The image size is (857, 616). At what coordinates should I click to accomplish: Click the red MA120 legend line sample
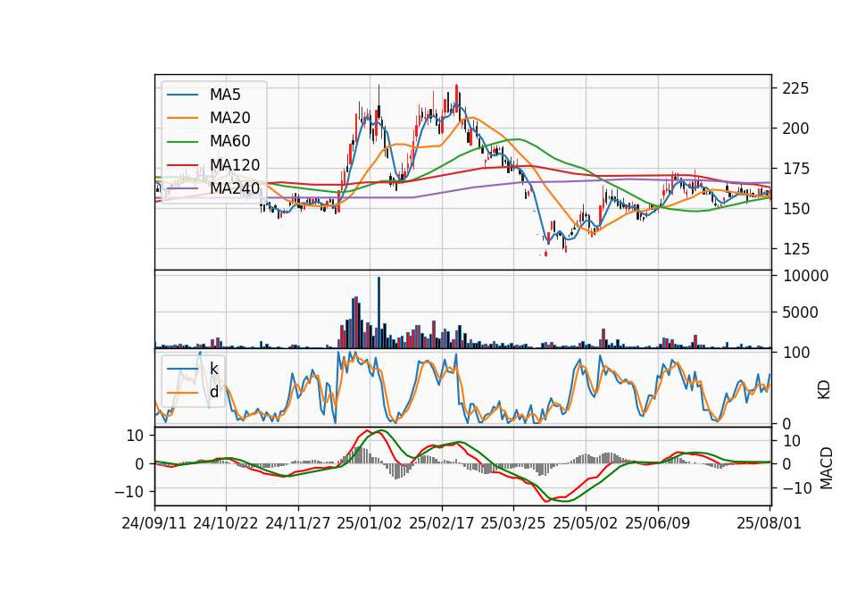coord(182,165)
